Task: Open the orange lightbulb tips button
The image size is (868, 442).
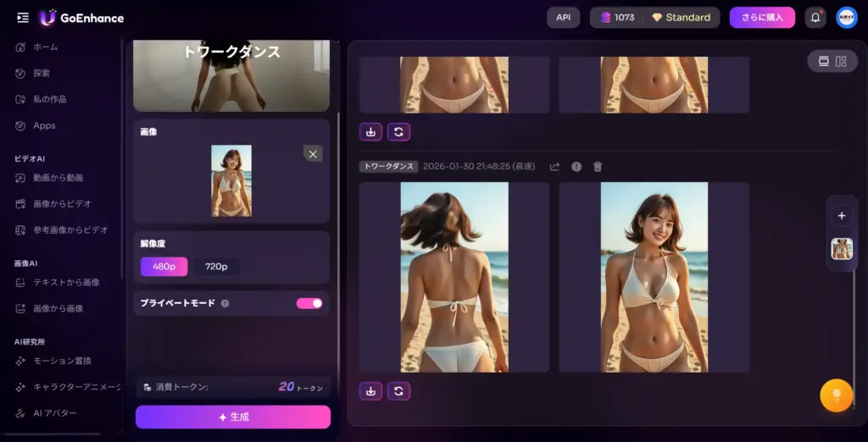Action: click(837, 395)
